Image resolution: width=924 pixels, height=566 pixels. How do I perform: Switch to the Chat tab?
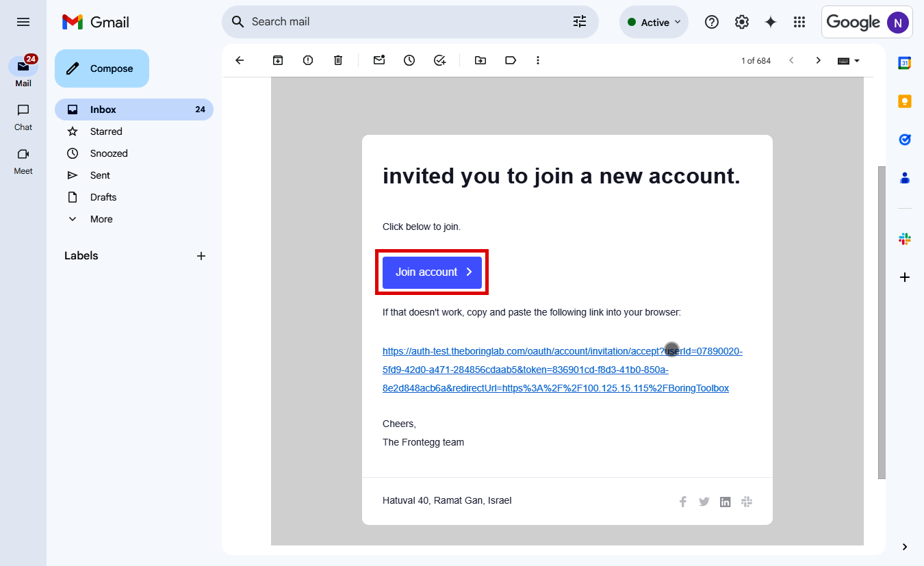(23, 116)
